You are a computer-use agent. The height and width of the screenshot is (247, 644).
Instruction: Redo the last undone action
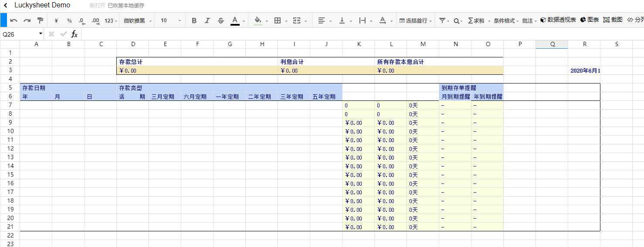27,20
